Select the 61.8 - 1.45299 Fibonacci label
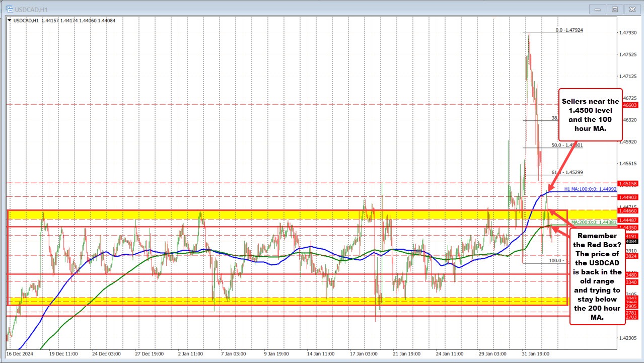The width and height of the screenshot is (644, 363). coord(566,172)
